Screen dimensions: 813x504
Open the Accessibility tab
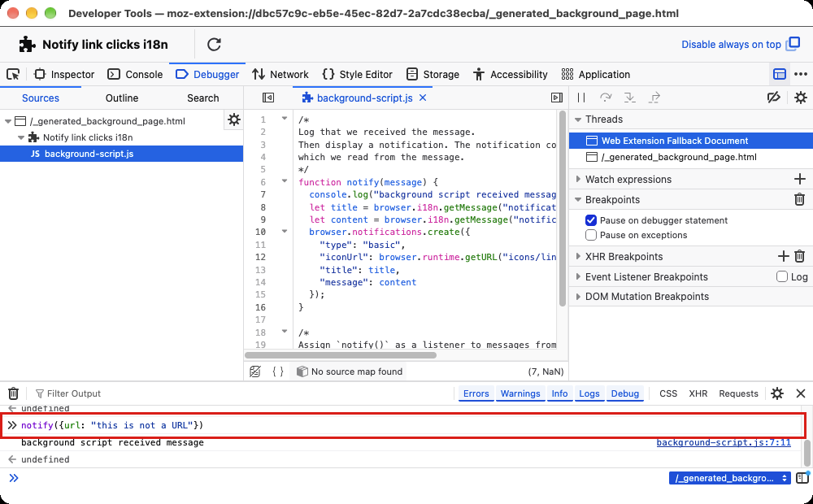[511, 74]
